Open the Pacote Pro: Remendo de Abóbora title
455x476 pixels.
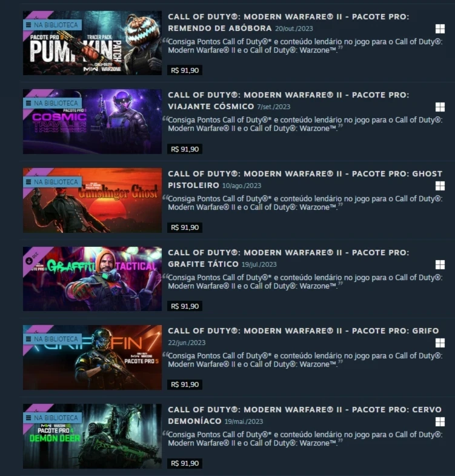pos(288,22)
